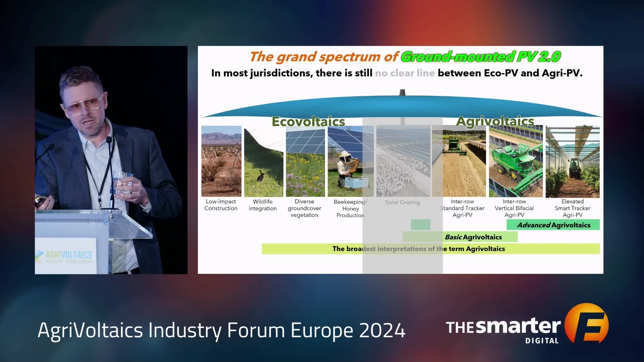Select the Diverse groundcover vegetation wildflower image
644x362 pixels.
coord(305,161)
